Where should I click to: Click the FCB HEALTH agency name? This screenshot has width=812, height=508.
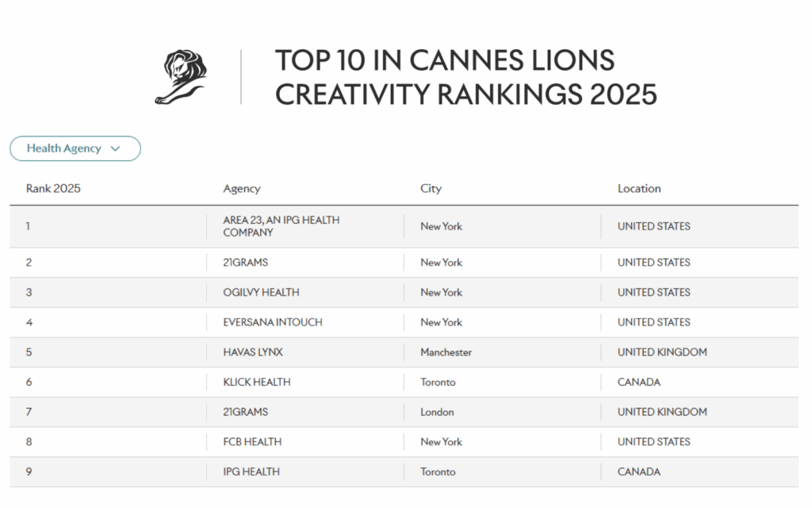pos(252,441)
